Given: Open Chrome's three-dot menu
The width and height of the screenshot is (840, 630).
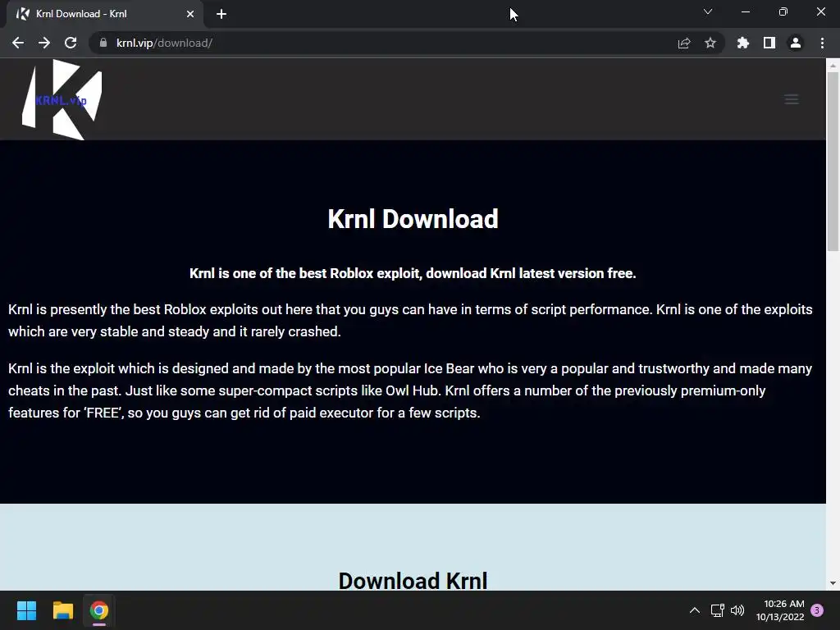Looking at the screenshot, I should [x=822, y=43].
